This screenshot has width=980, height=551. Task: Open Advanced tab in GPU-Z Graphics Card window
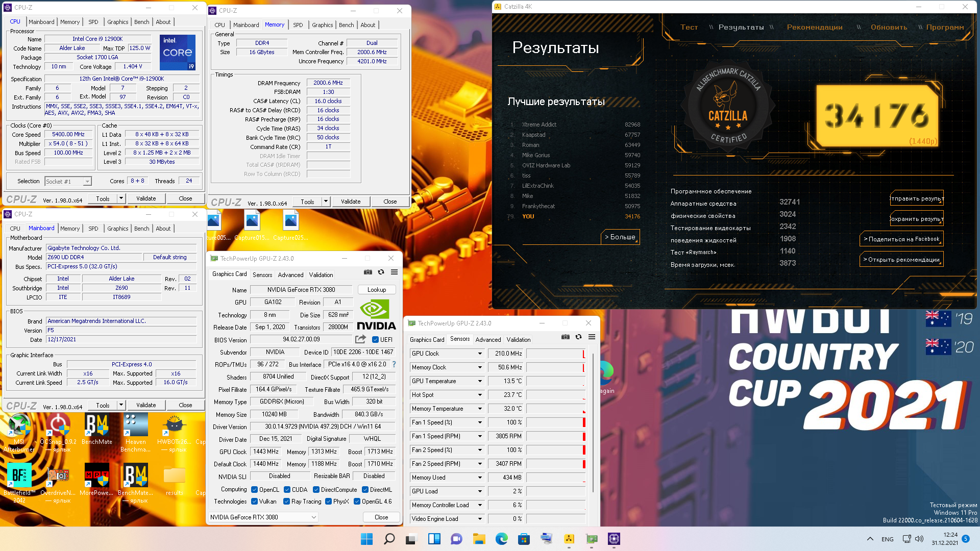point(290,274)
